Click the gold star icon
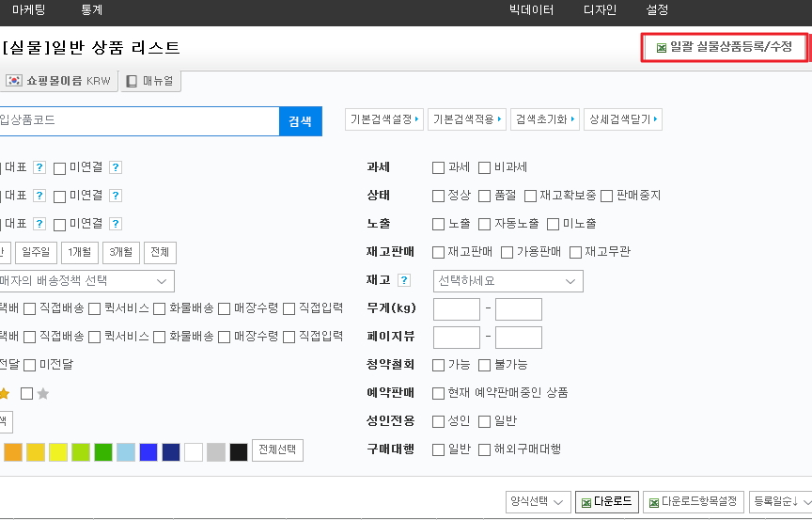 [5, 394]
